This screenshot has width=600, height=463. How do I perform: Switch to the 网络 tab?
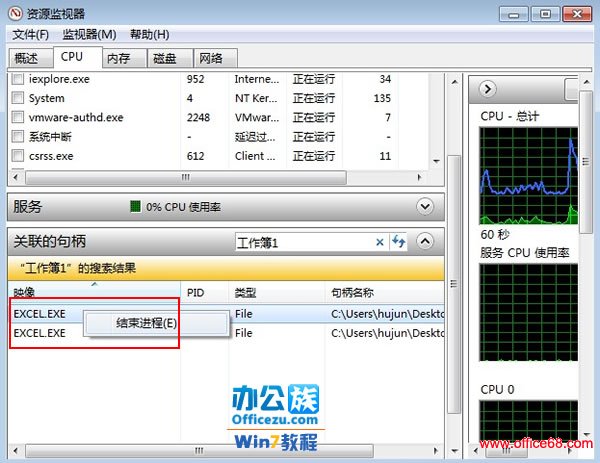pos(215,59)
